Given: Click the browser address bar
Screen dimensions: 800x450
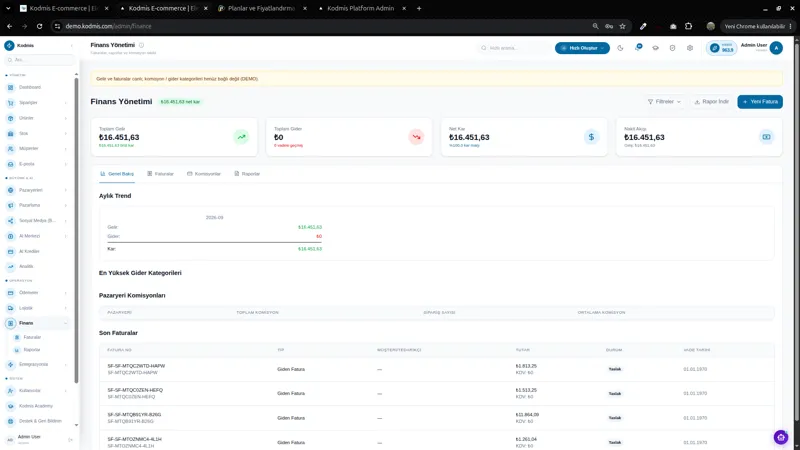Looking at the screenshot, I should coord(327,26).
